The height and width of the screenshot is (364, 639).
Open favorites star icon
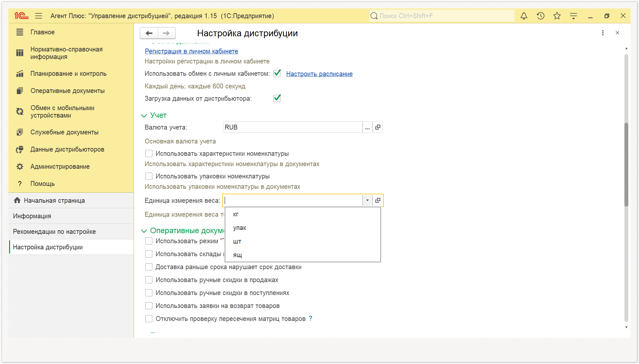pos(557,16)
